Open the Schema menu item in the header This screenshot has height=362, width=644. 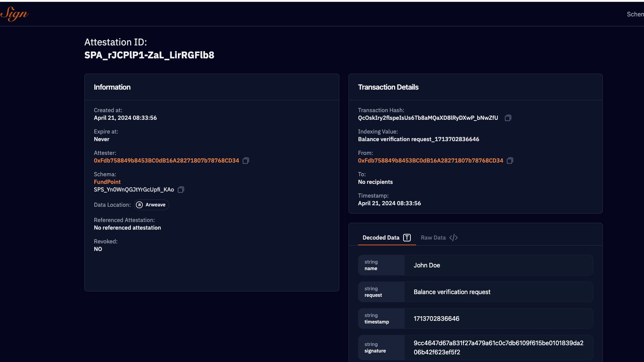pos(635,14)
